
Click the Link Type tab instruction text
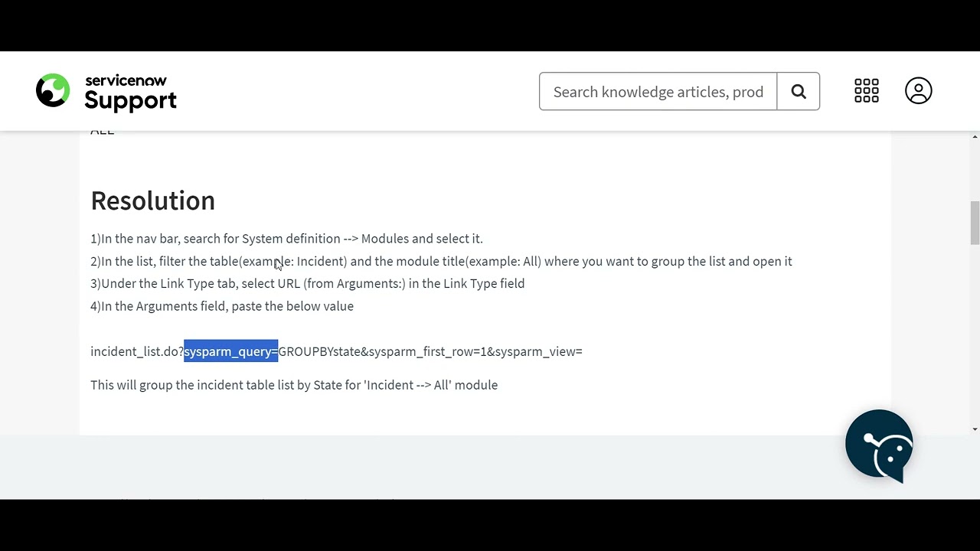(x=307, y=283)
